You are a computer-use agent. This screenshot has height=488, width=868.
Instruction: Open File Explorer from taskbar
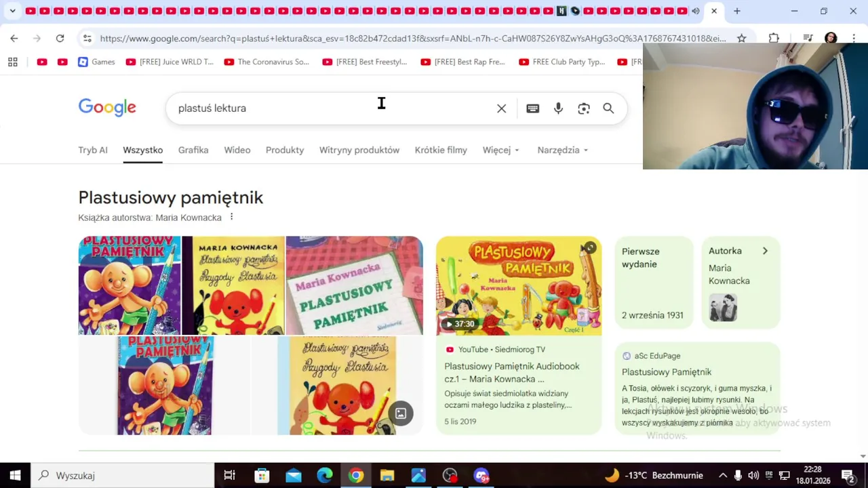point(387,475)
